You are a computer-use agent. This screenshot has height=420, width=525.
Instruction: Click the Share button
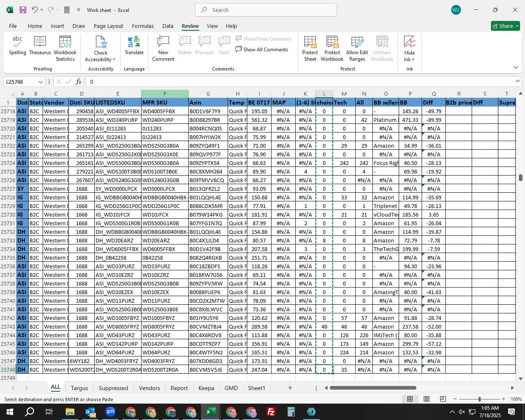(505, 26)
